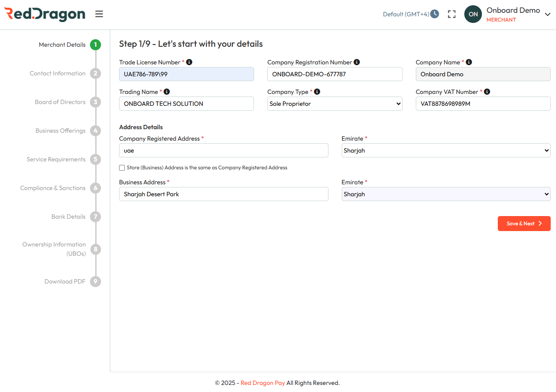Click the Trading Name input field
This screenshot has height=392, width=556.
click(187, 104)
